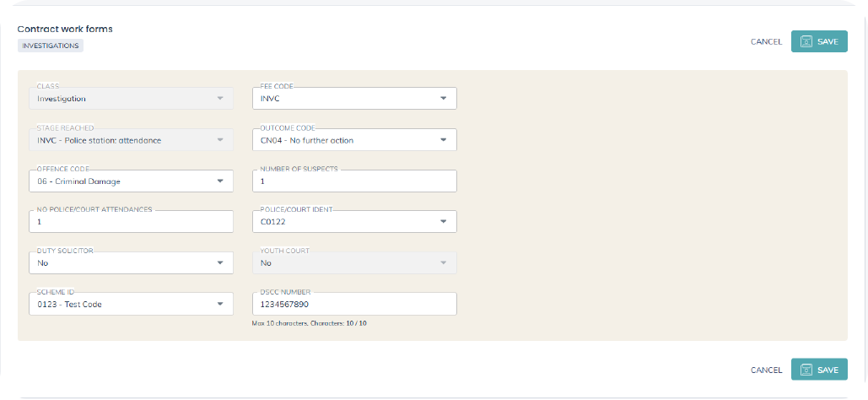Click the max characters hint text
Viewport: 868px width, 400px height.
click(x=309, y=323)
